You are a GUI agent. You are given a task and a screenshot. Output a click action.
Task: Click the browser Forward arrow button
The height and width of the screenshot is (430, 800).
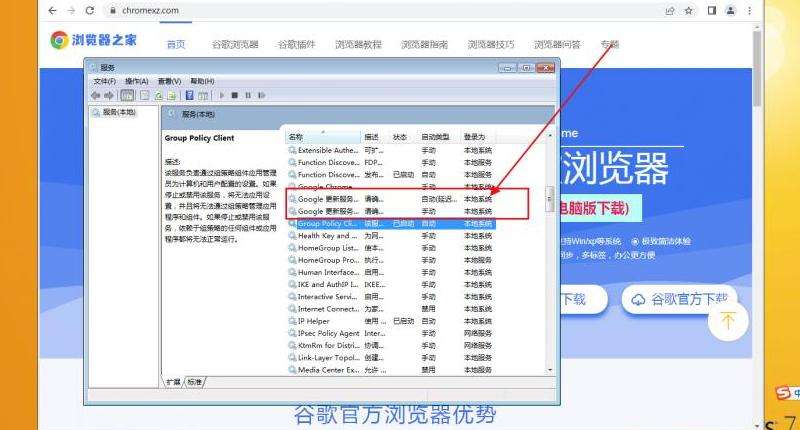(71, 10)
